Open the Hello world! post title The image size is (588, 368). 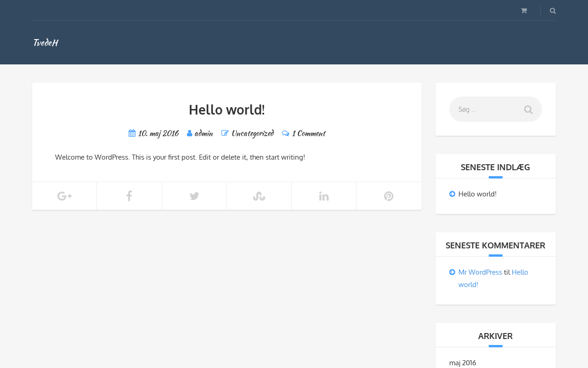coord(227,110)
